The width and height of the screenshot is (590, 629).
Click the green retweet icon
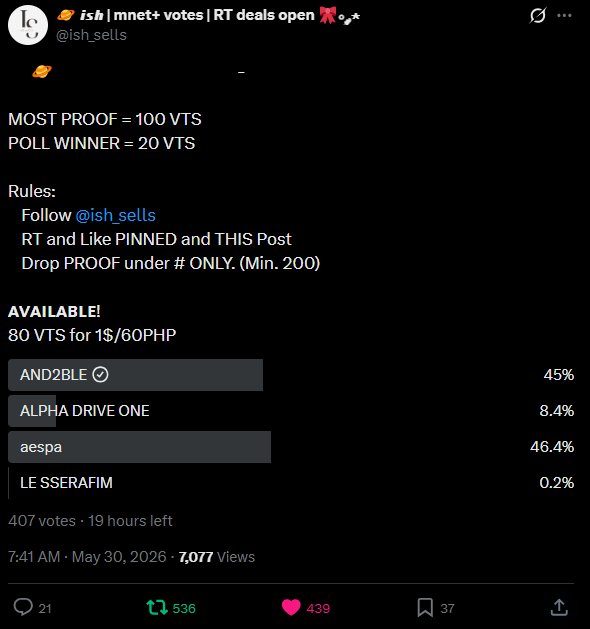157,607
